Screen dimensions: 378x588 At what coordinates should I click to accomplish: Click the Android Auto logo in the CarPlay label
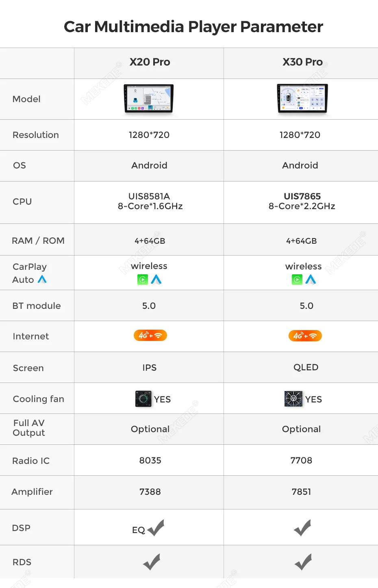pyautogui.click(x=42, y=280)
